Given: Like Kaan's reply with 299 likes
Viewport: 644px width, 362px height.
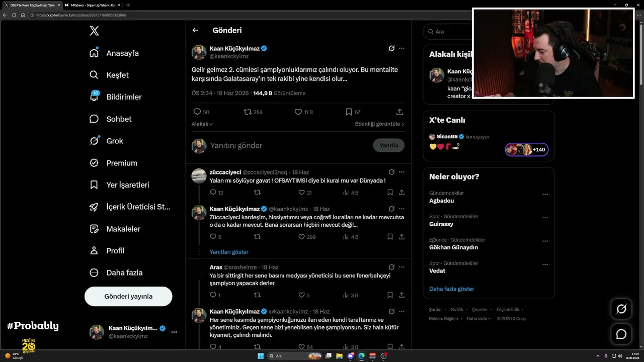Looking at the screenshot, I should [302, 237].
